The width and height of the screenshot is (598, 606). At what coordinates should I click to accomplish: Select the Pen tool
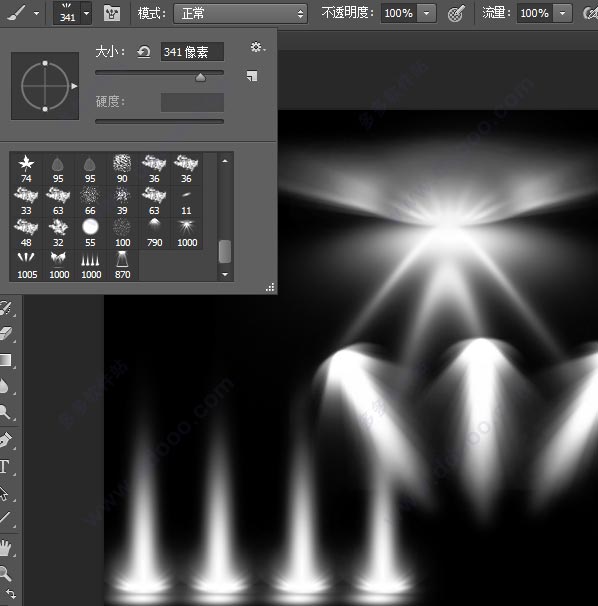[5, 441]
